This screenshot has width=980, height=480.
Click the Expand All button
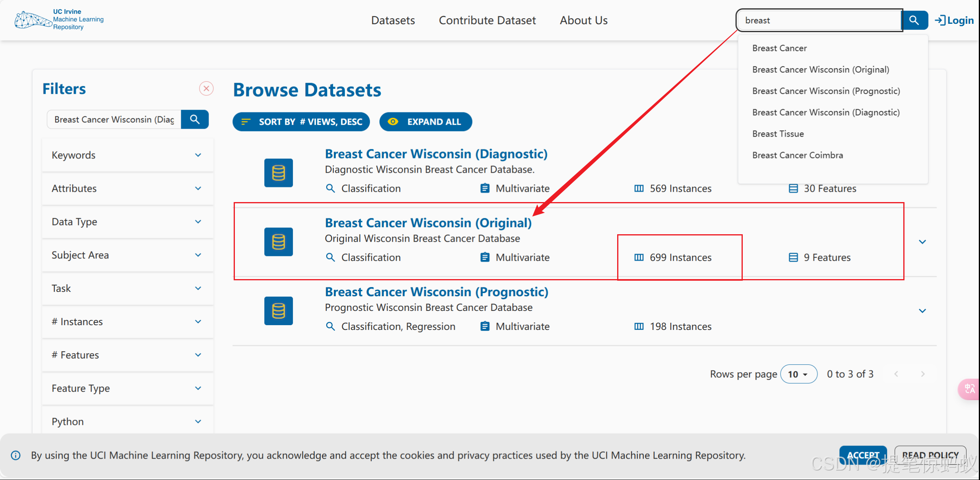pos(426,122)
